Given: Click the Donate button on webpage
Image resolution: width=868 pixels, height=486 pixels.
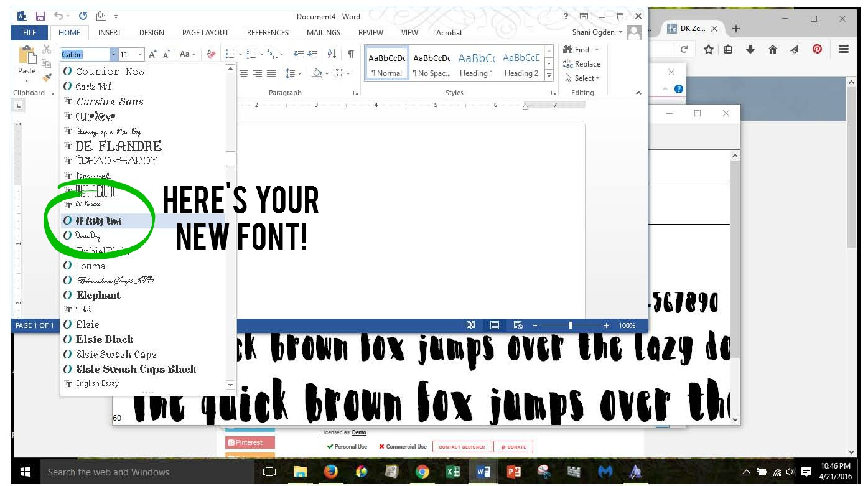Looking at the screenshot, I should coord(513,447).
